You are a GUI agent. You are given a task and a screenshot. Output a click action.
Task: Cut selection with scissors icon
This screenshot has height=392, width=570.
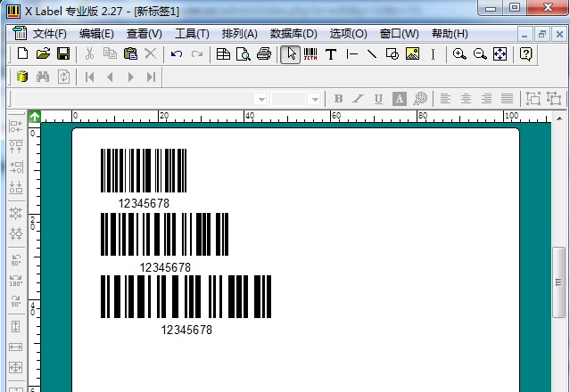[x=89, y=53]
